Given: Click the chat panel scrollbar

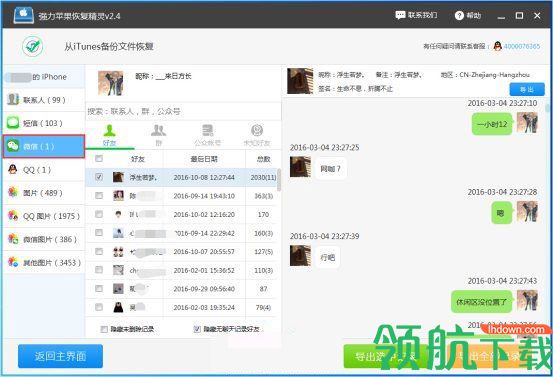Looking at the screenshot, I should click(547, 108).
